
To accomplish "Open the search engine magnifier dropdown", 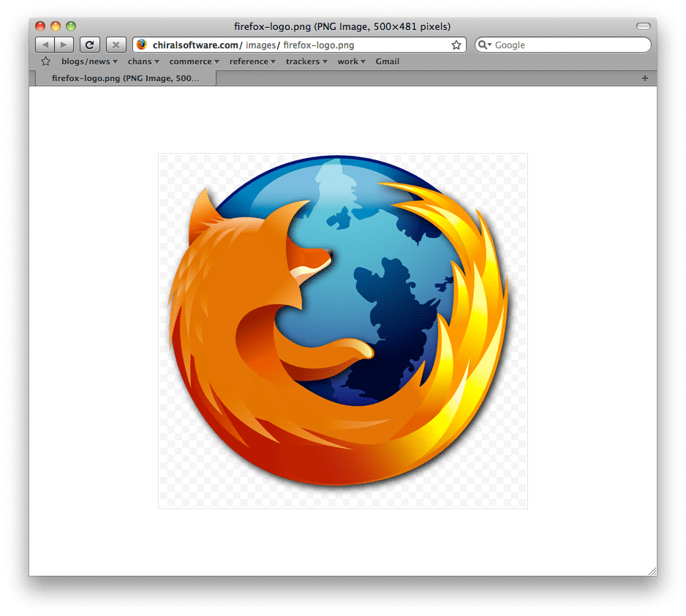I will 484,45.
